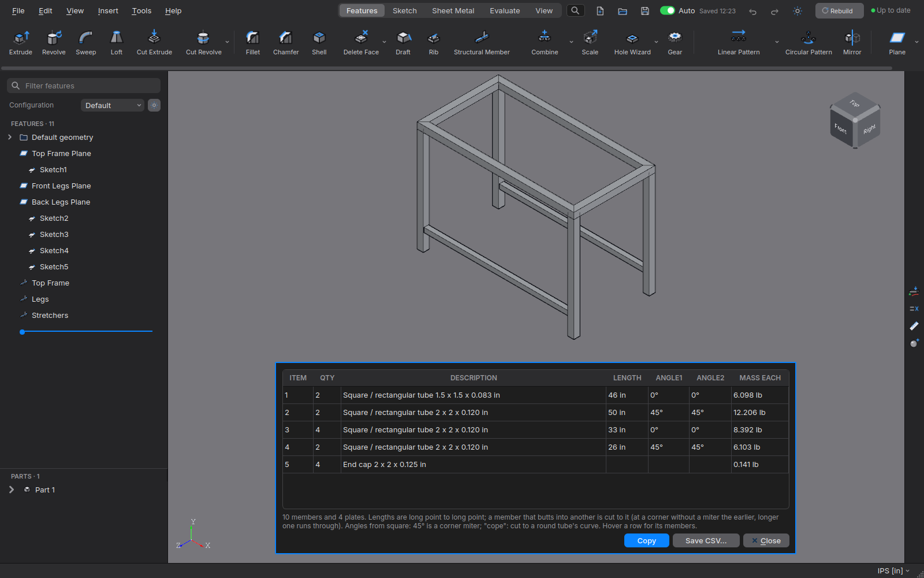Expand Part 1 in the parts list
Image resolution: width=924 pixels, height=578 pixels.
(x=12, y=490)
